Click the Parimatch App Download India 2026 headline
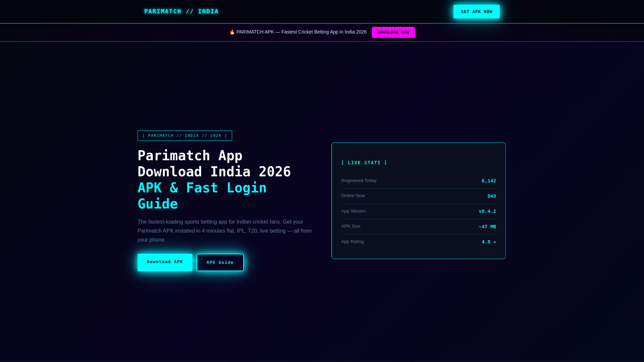Viewport: 644px width, 362px height. click(214, 164)
